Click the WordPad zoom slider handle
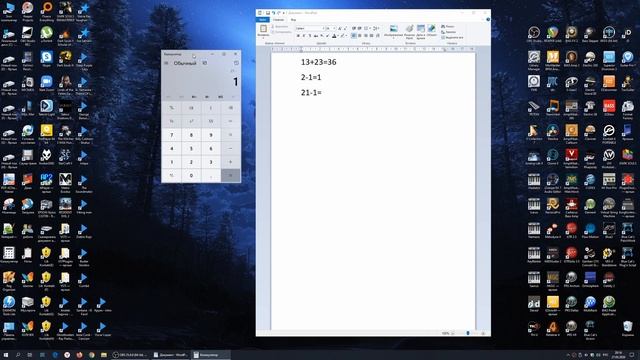 tap(468, 333)
